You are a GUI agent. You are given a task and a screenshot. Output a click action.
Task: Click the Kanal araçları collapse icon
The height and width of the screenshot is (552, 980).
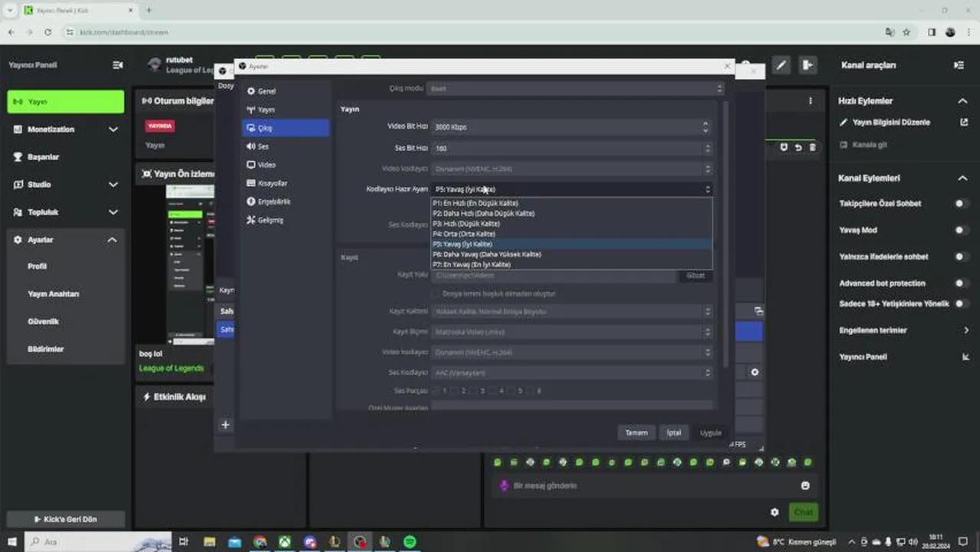pos(959,65)
